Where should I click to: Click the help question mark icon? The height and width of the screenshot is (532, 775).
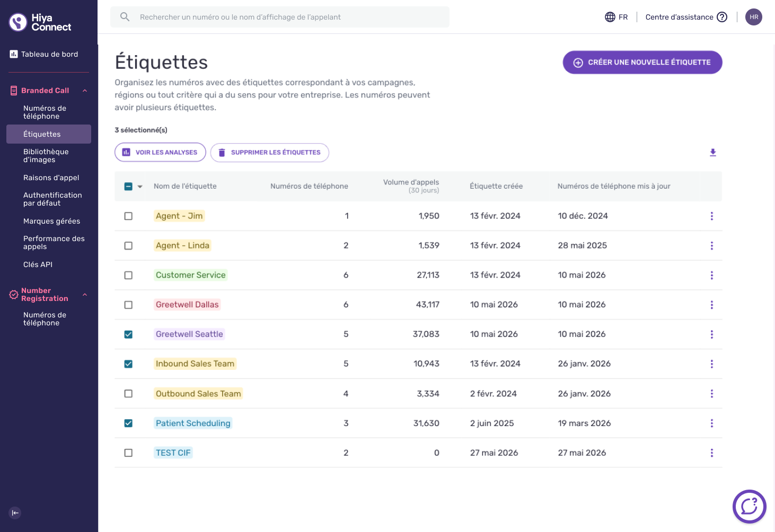click(x=722, y=17)
